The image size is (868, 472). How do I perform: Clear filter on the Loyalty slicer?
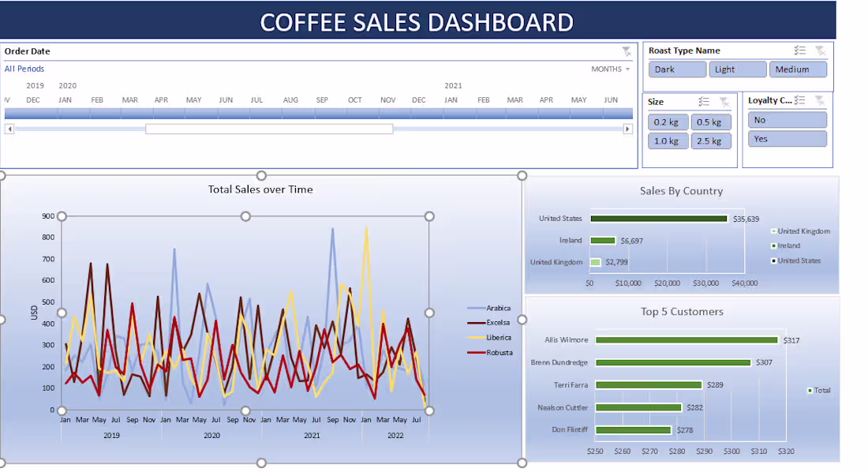(819, 99)
